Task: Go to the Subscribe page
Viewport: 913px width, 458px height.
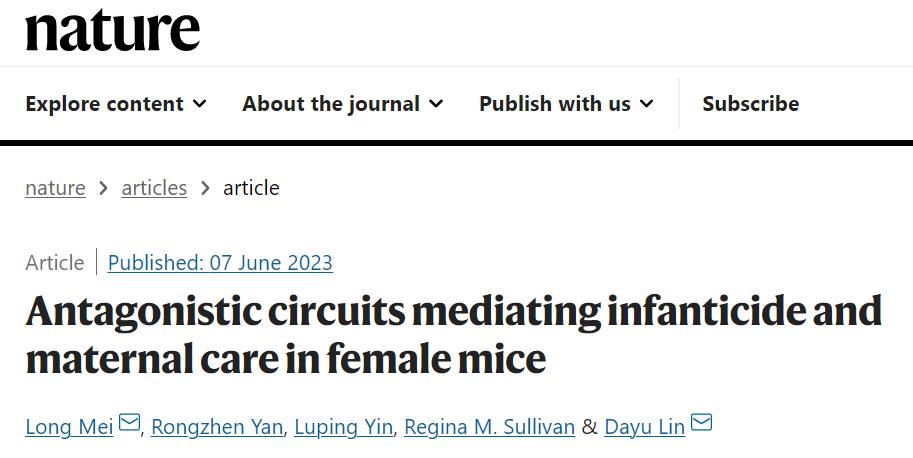Action: (750, 104)
